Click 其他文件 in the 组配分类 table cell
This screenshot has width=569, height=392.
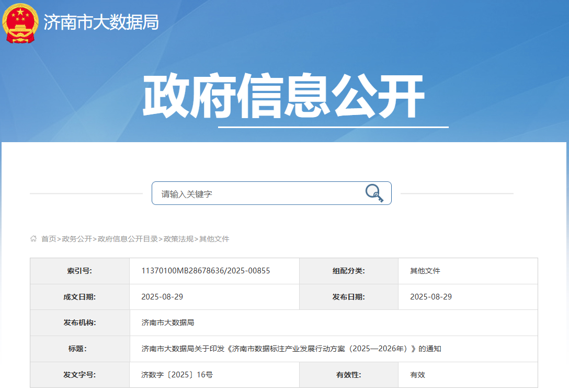[x=425, y=271]
